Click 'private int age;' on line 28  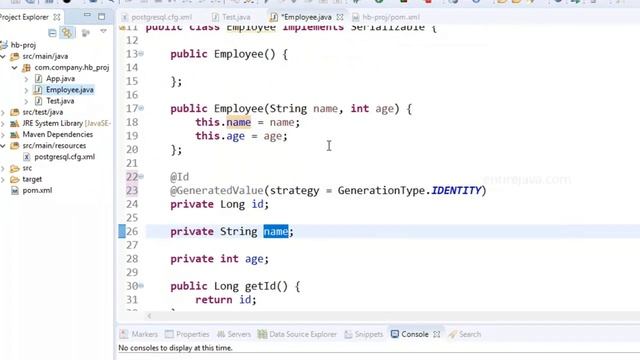coord(220,259)
